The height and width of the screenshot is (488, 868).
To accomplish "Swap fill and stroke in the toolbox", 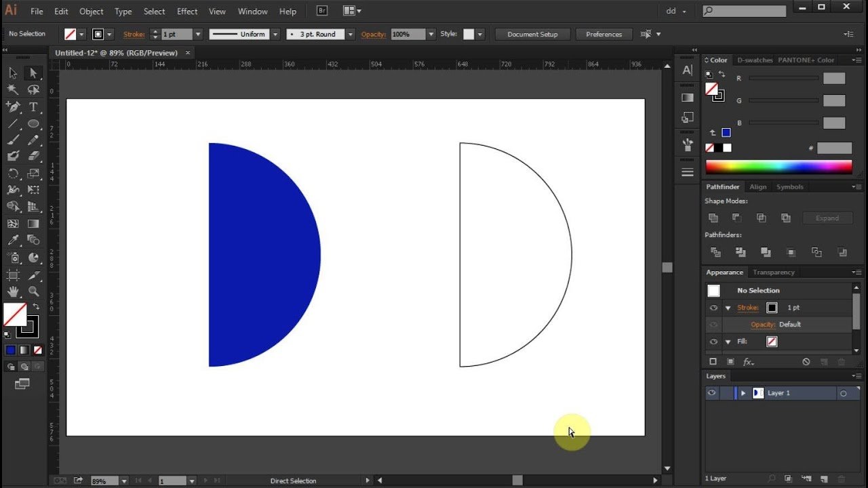I will tap(37, 307).
